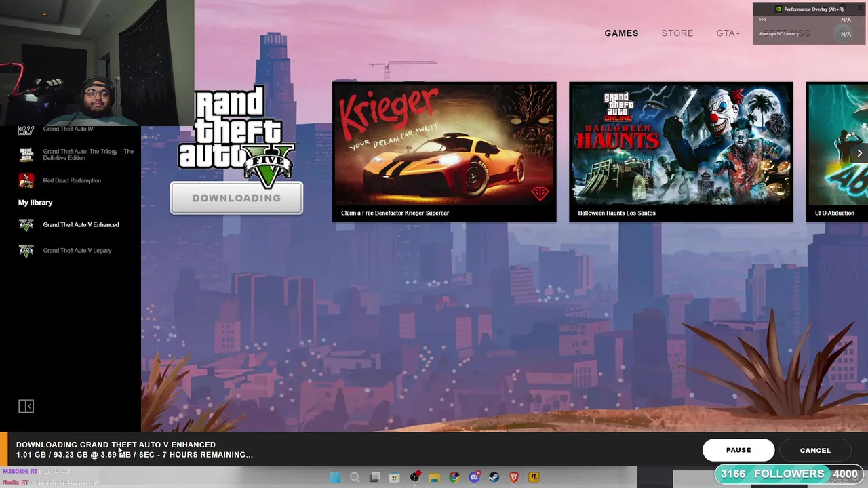Open Brave browser from the taskbar
Image resolution: width=868 pixels, height=488 pixels.
click(514, 477)
